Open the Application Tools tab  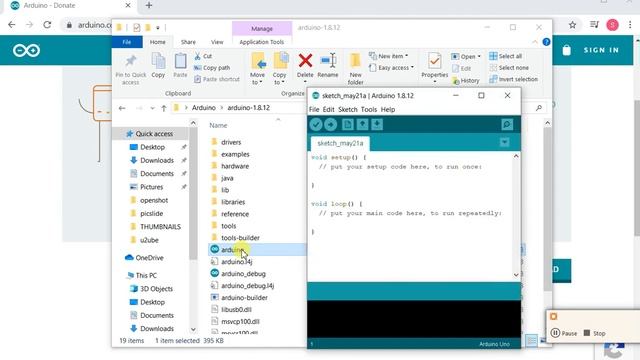click(x=262, y=42)
